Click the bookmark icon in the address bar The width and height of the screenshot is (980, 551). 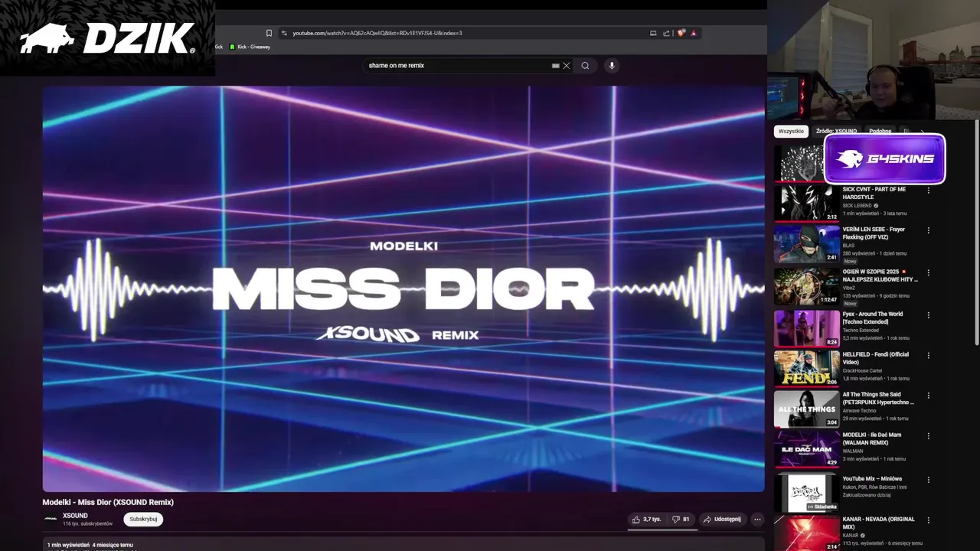point(269,33)
